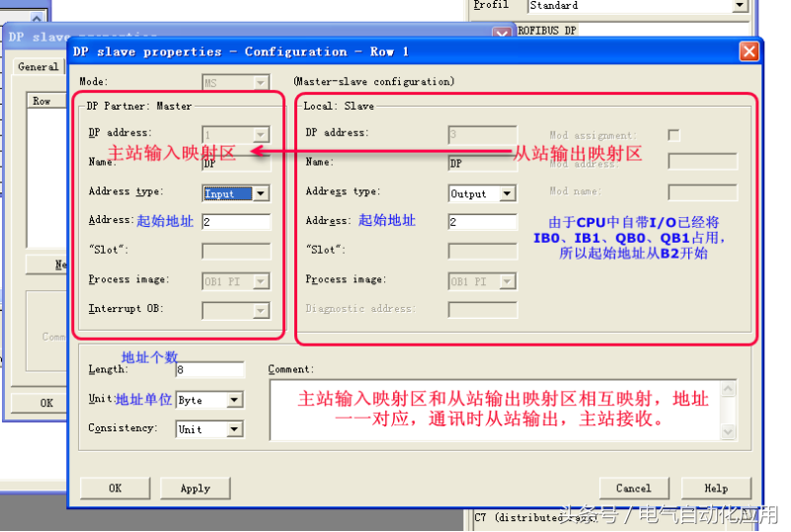Open Help for this dialog
This screenshot has height=532, width=791.
(x=716, y=488)
